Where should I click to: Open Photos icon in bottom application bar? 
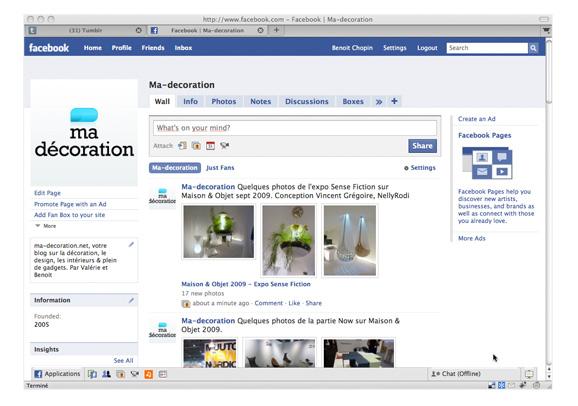click(121, 374)
